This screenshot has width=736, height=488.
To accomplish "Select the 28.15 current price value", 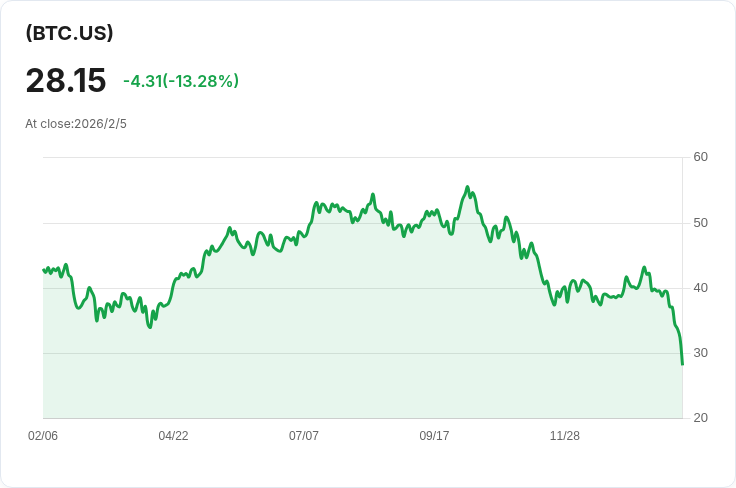I will pos(66,80).
